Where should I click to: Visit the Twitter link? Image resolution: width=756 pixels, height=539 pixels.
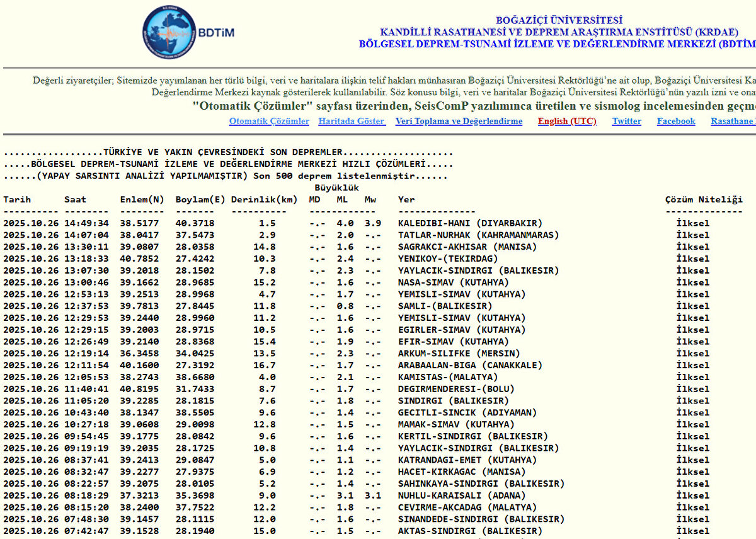(626, 121)
